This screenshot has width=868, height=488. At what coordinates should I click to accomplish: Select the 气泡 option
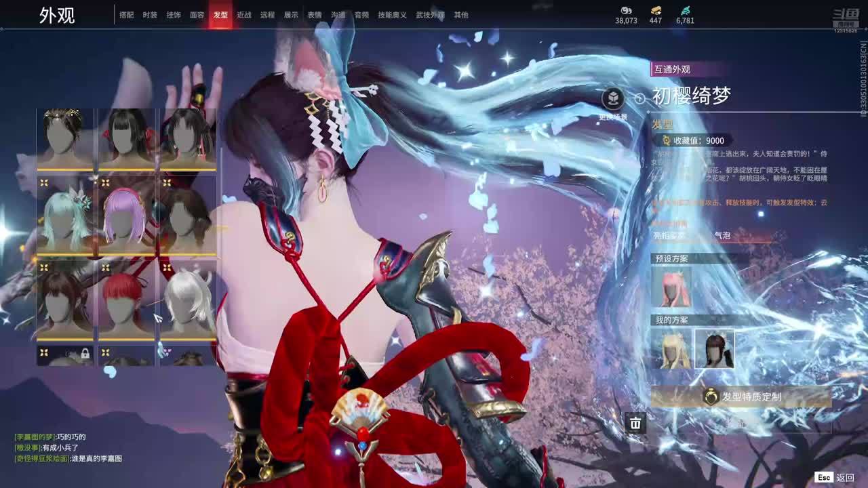(722, 236)
